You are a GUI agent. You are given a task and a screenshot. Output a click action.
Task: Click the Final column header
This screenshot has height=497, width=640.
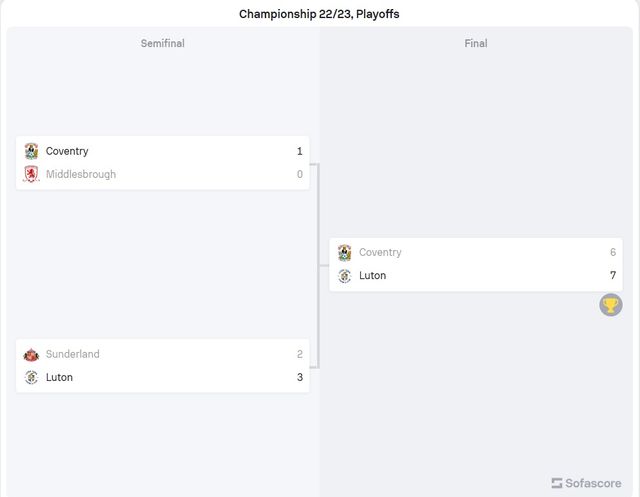[x=476, y=43]
